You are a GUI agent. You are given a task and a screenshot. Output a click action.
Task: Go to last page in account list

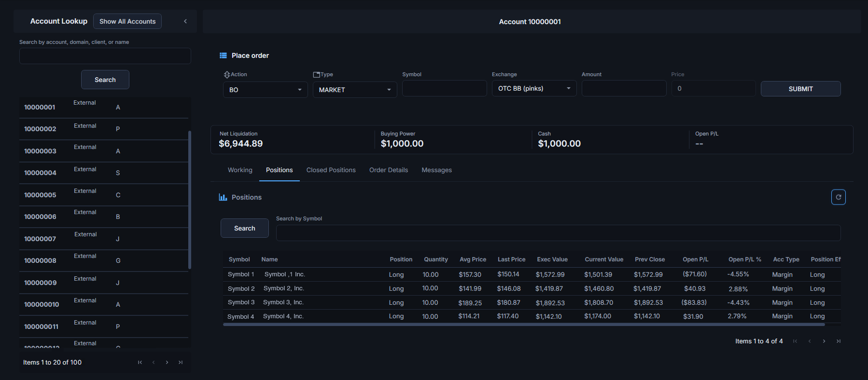[x=181, y=363]
